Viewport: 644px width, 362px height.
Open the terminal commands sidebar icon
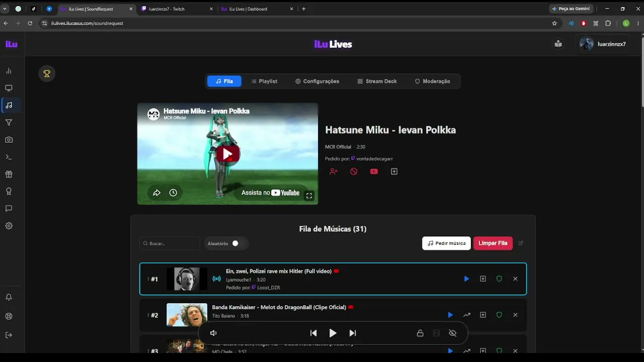(9, 157)
